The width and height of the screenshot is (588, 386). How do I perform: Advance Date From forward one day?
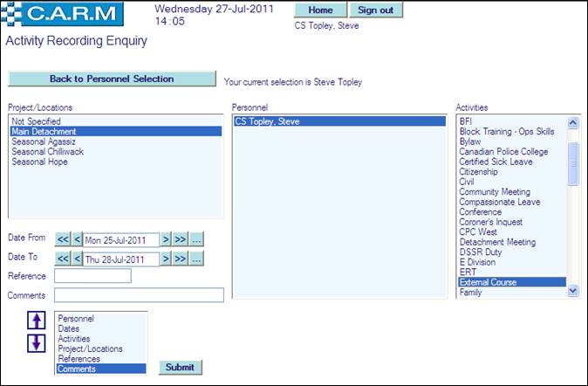point(166,239)
